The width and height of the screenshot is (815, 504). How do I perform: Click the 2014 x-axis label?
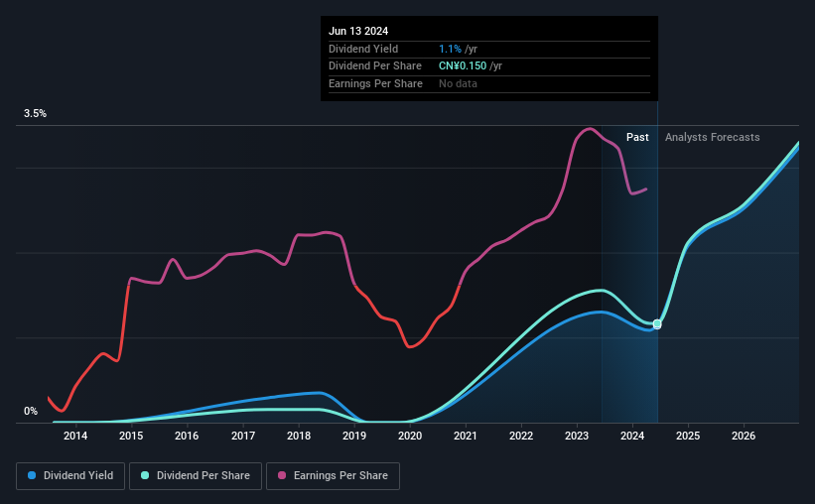pyautogui.click(x=75, y=436)
